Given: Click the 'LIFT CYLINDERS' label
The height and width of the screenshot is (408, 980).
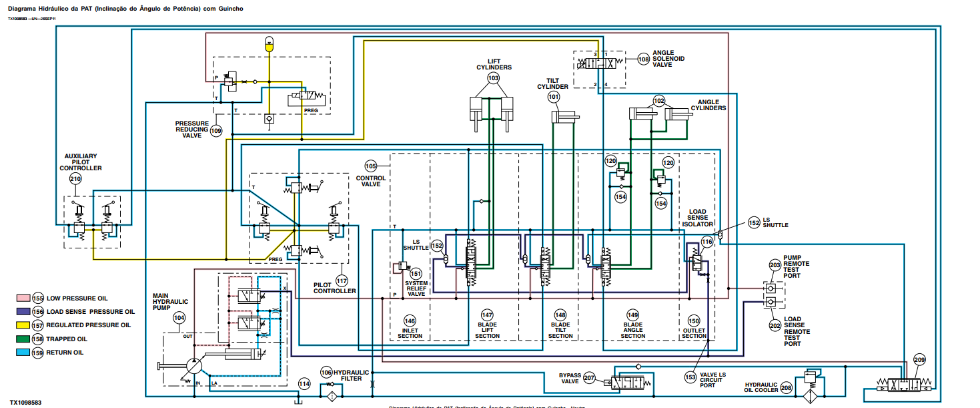Looking at the screenshot, I should (x=494, y=64).
